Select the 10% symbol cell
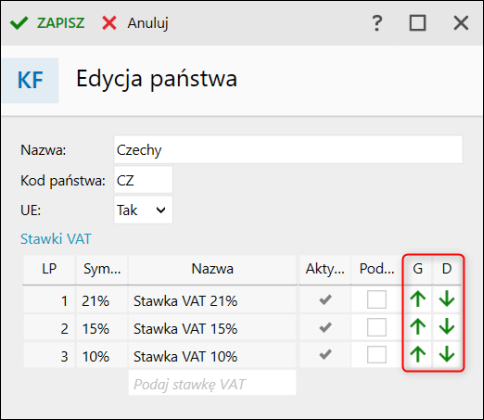The height and width of the screenshot is (420, 484). pos(102,355)
